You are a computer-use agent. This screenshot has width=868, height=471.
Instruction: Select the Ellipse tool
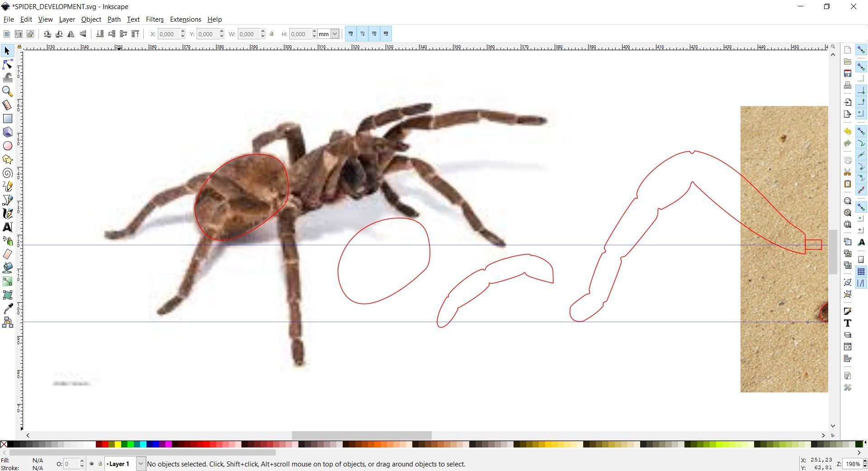[7, 146]
